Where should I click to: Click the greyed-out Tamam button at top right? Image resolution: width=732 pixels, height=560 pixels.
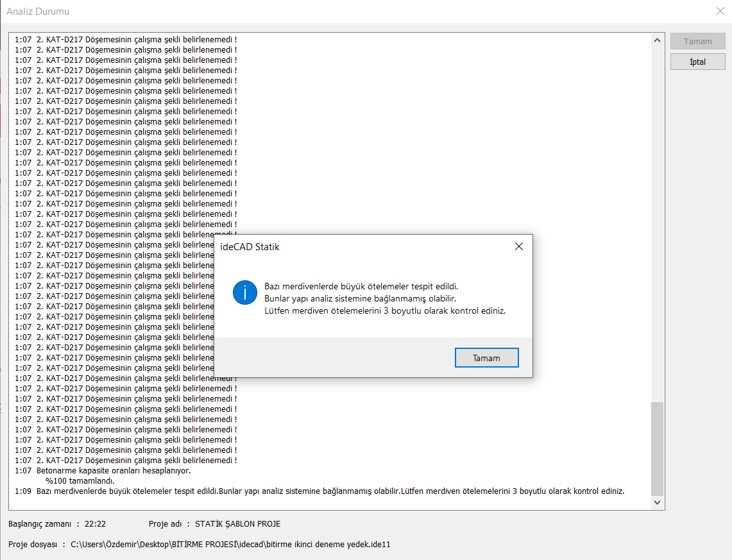(x=697, y=41)
